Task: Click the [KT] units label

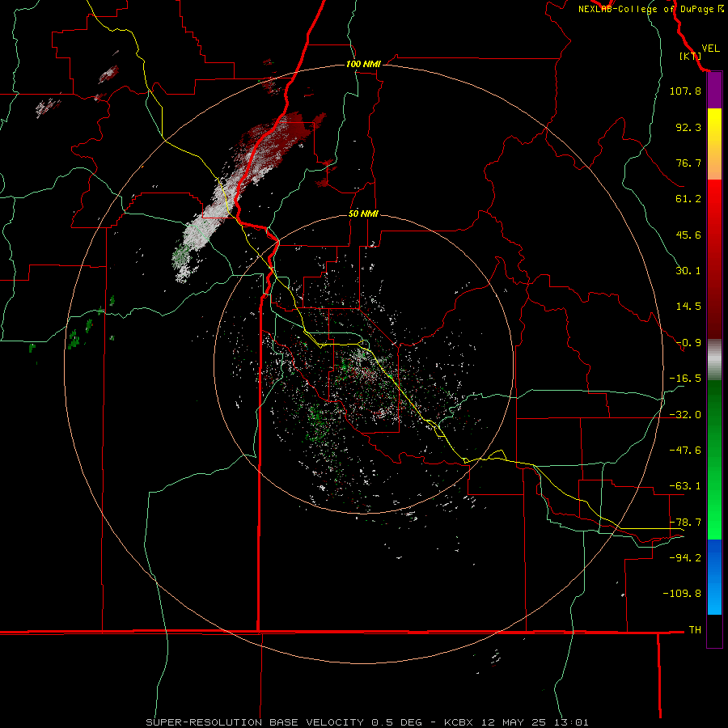Action: click(690, 56)
